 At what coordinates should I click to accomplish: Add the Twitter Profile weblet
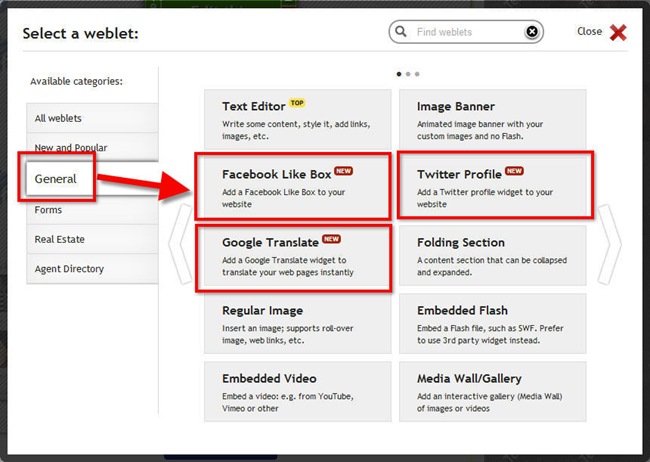pos(492,187)
